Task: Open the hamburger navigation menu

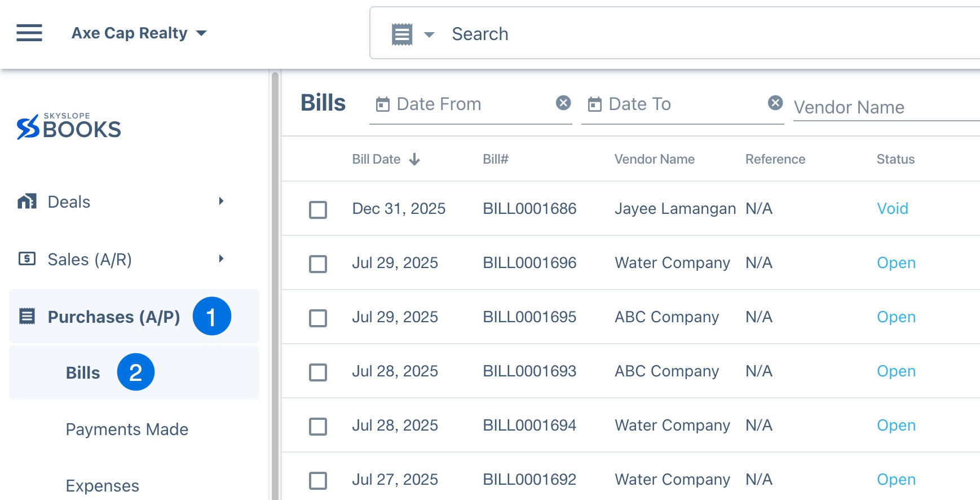Action: (29, 33)
